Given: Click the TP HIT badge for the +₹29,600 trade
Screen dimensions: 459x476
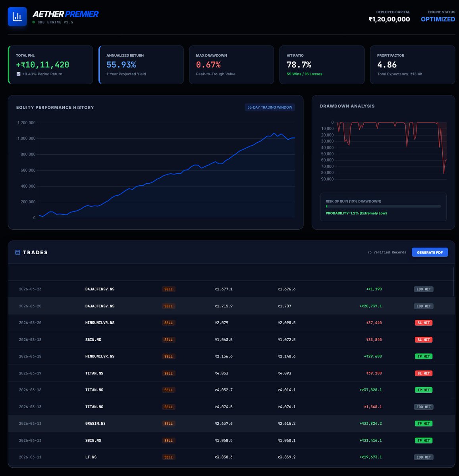Looking at the screenshot, I should 423,357.
